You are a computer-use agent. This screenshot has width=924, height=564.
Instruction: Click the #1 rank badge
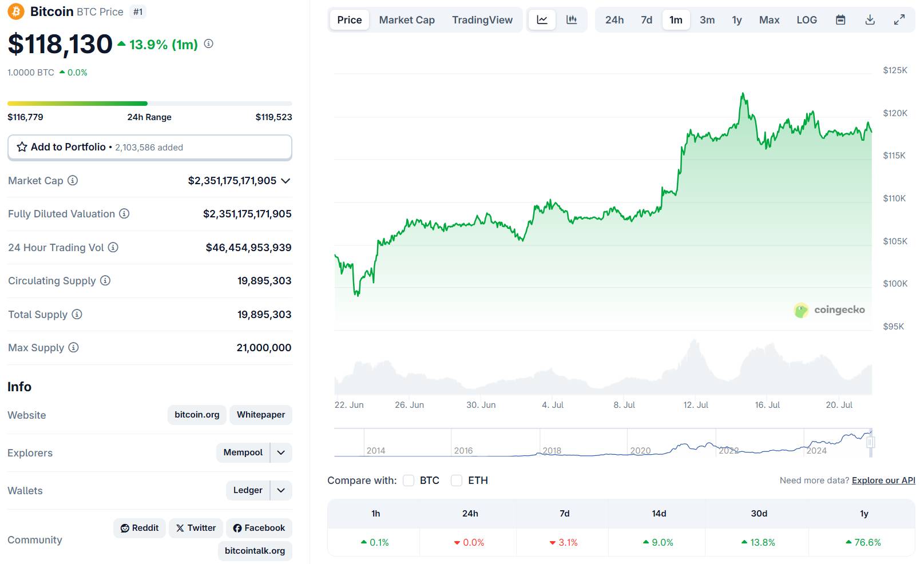pyautogui.click(x=138, y=12)
